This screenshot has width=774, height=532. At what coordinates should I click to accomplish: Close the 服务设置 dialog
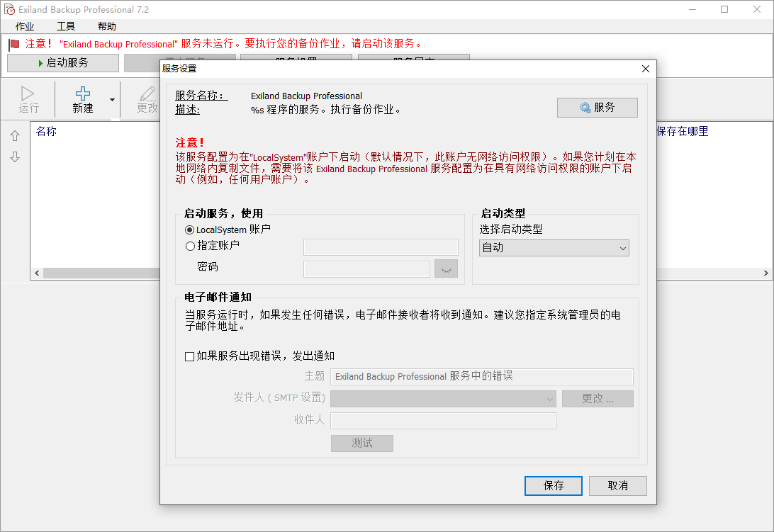645,69
